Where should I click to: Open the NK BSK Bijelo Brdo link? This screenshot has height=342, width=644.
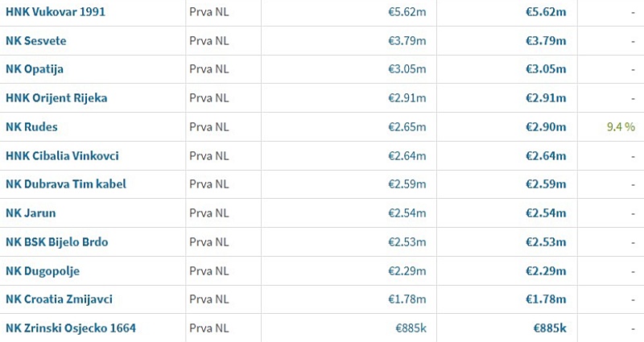point(56,242)
